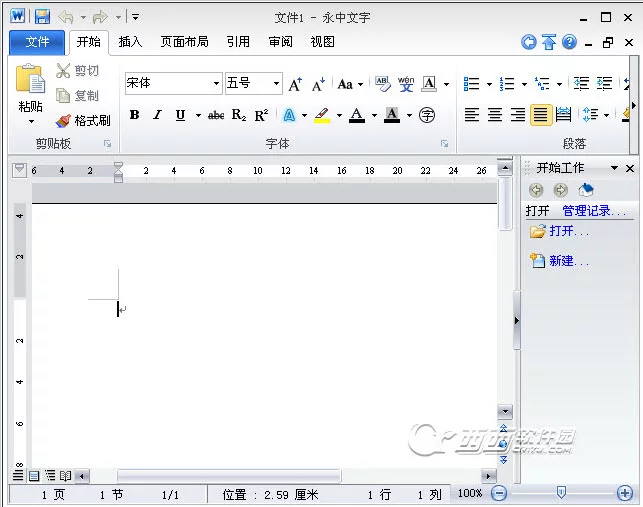Click the Decrease Indent icon
643x507 pixels.
pyautogui.click(x=581, y=84)
